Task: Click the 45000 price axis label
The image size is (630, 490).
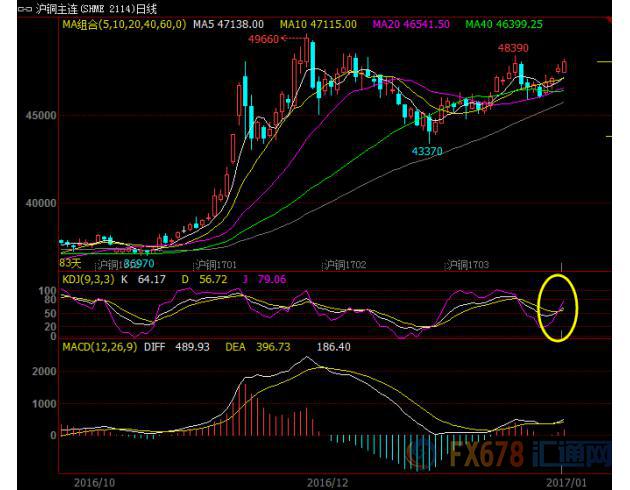Action: click(41, 116)
